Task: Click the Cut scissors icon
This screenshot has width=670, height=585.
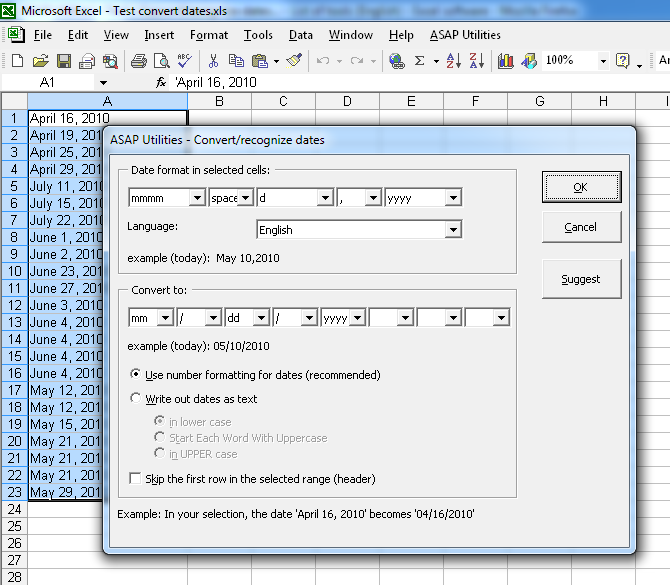Action: 213,61
